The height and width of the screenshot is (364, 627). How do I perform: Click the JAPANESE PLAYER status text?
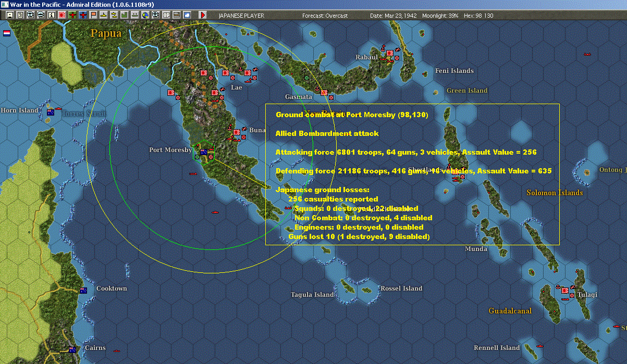[241, 16]
